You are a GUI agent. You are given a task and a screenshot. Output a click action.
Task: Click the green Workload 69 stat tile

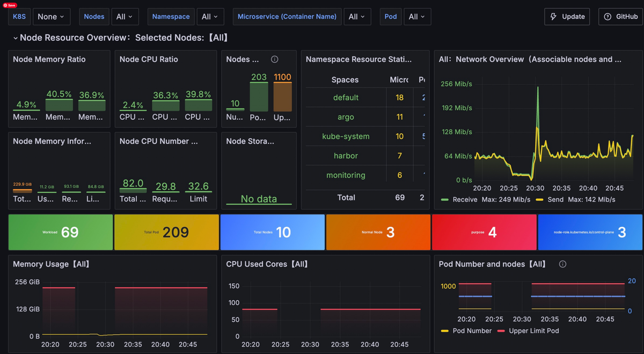click(61, 232)
